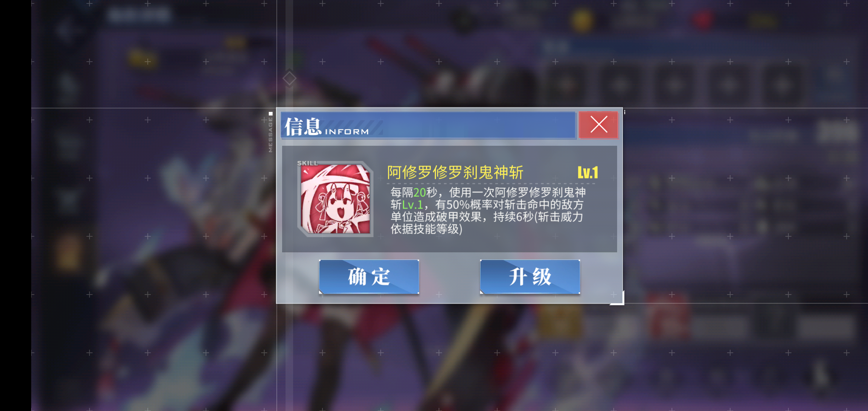Close the 信息 dialog with the red X

pyautogui.click(x=598, y=125)
